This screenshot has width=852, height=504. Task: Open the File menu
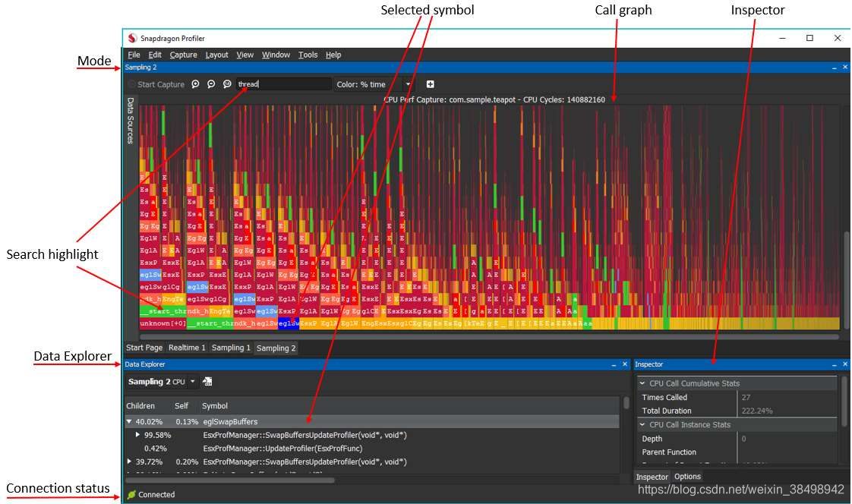[x=134, y=55]
